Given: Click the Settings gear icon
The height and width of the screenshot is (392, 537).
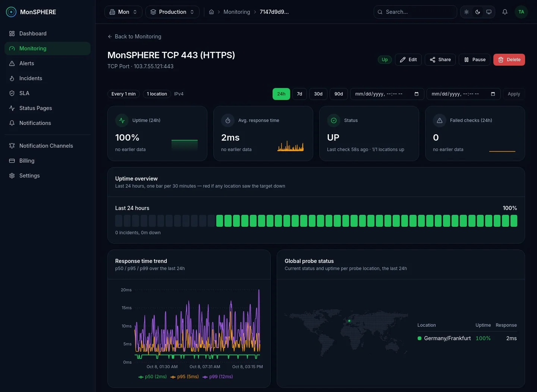Looking at the screenshot, I should pyautogui.click(x=12, y=176).
